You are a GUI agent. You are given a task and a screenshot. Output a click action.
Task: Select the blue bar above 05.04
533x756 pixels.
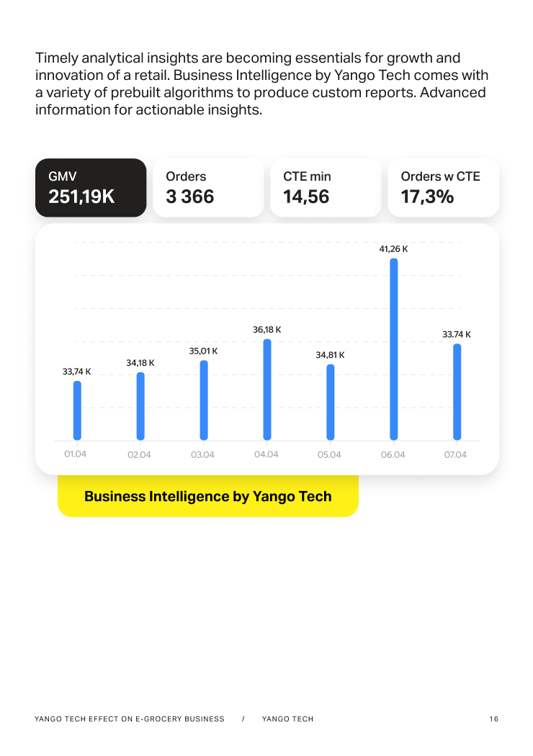tap(331, 402)
